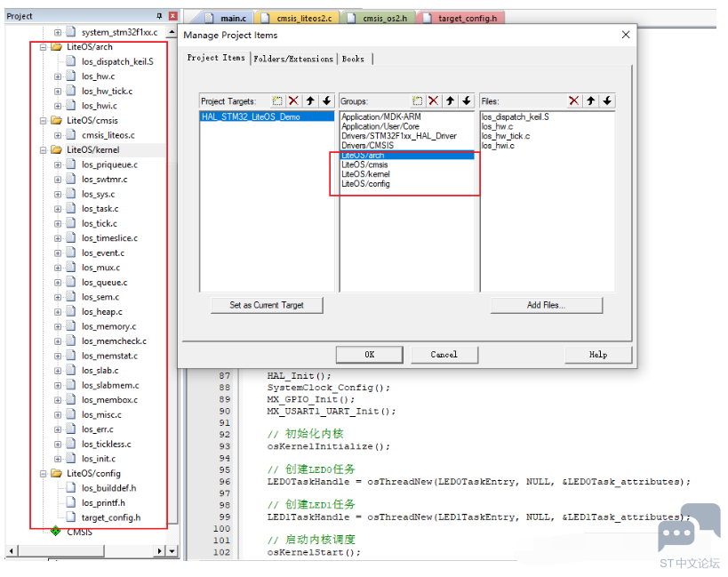Viewport: 728px width, 577px height.
Task: Confirm dialog with OK button
Action: click(370, 355)
